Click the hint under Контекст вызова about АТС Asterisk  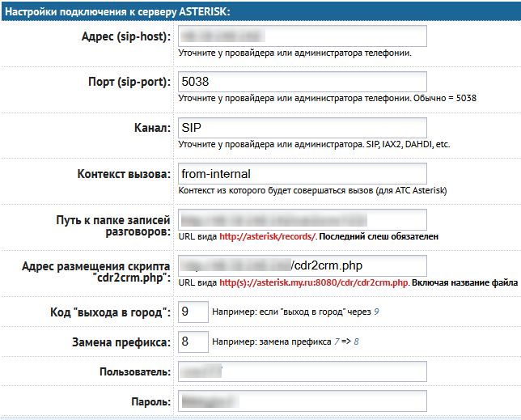(x=312, y=190)
